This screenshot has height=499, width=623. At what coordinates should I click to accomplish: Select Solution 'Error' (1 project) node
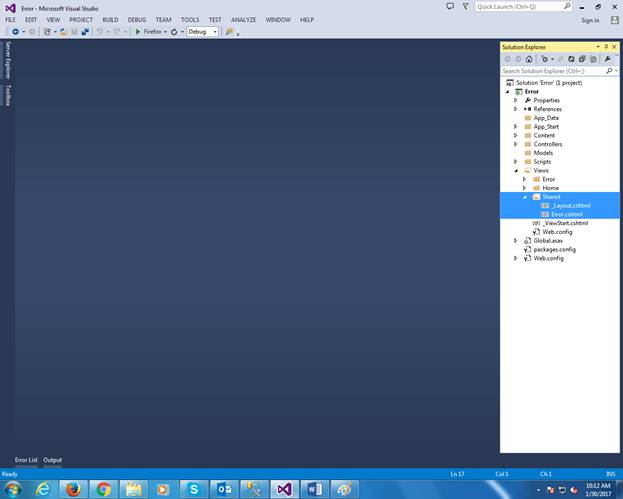(x=549, y=83)
